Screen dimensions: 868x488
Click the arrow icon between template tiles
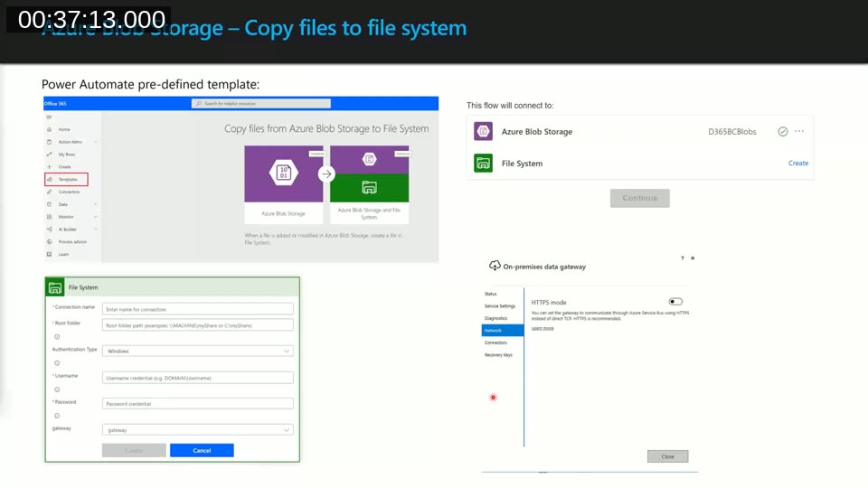326,174
